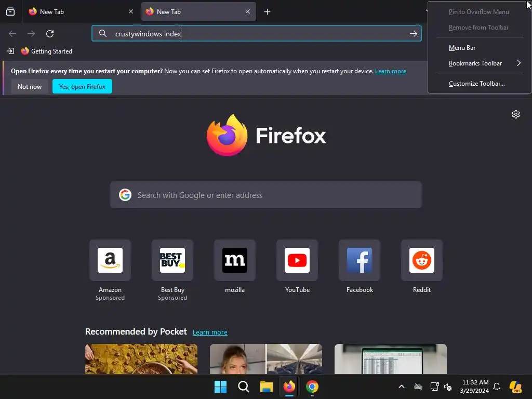The height and width of the screenshot is (399, 532).
Task: Open the clock showing 11:32 AM
Action: [x=475, y=387]
